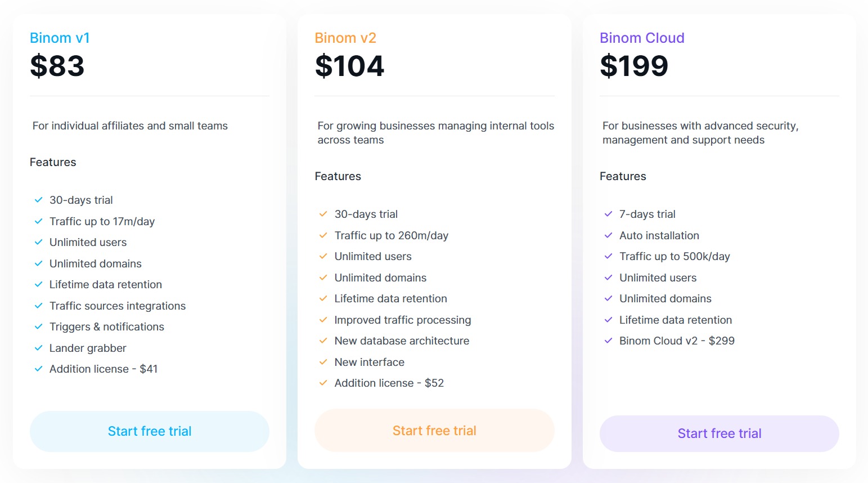Click the $199 price on Binom Cloud
The height and width of the screenshot is (483, 868).
click(x=634, y=66)
